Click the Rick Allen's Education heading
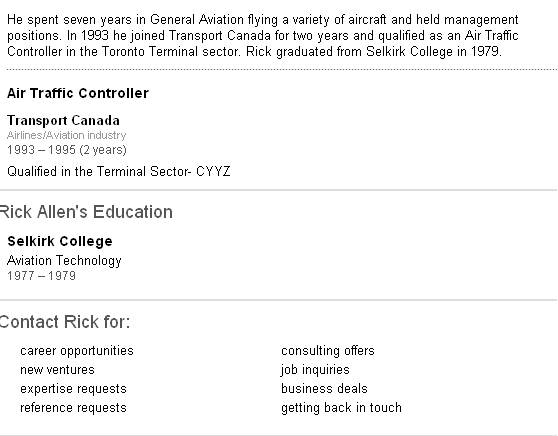Viewport: 558px width, 436px height. [x=86, y=212]
